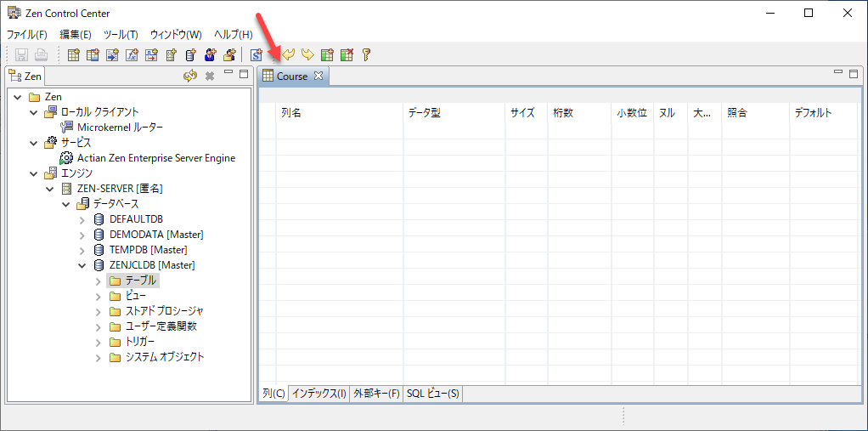868x431 pixels.
Task: Collapse the サービス tree node
Action: tap(34, 143)
